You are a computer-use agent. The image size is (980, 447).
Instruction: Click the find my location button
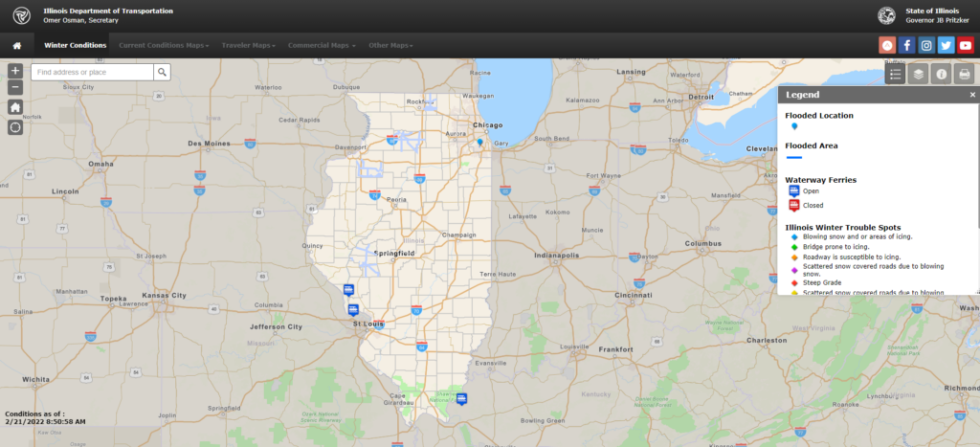tap(14, 126)
